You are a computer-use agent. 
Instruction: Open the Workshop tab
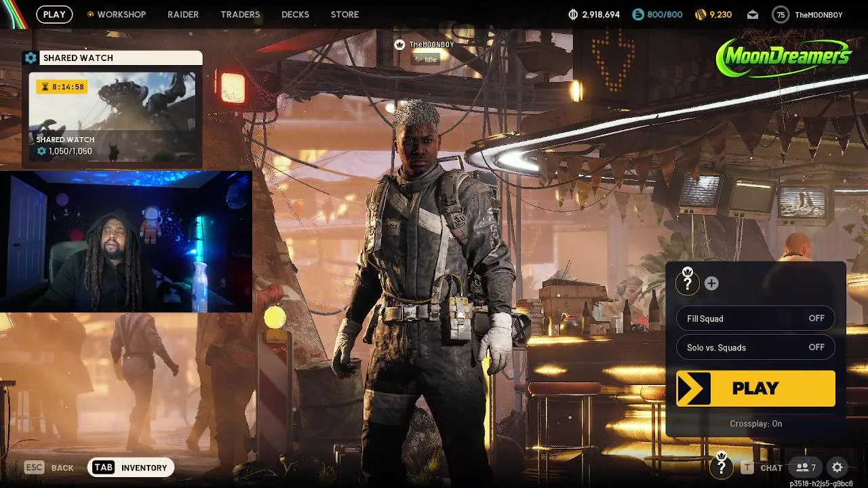coord(117,14)
